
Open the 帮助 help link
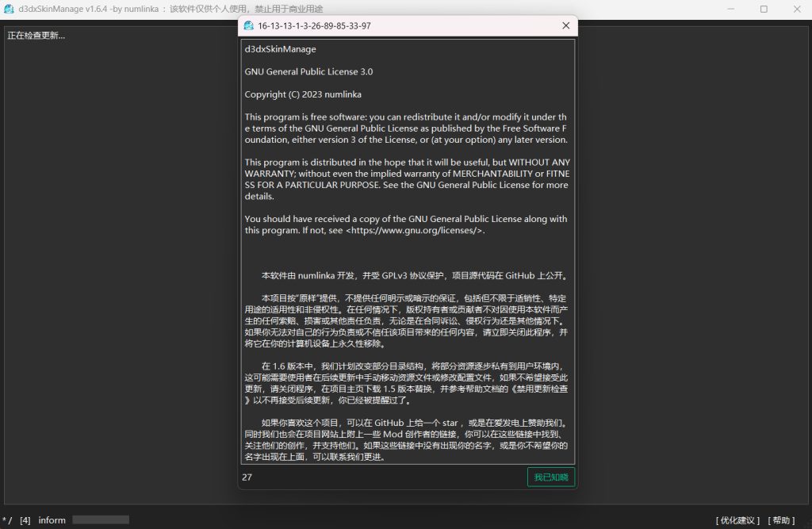[781, 520]
